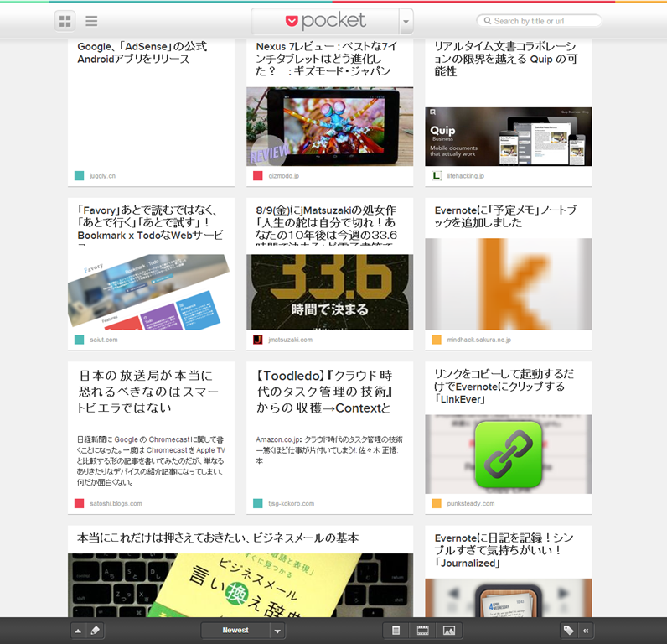Click the jmatsuzaki.com source label
667x644 pixels.
(x=290, y=340)
